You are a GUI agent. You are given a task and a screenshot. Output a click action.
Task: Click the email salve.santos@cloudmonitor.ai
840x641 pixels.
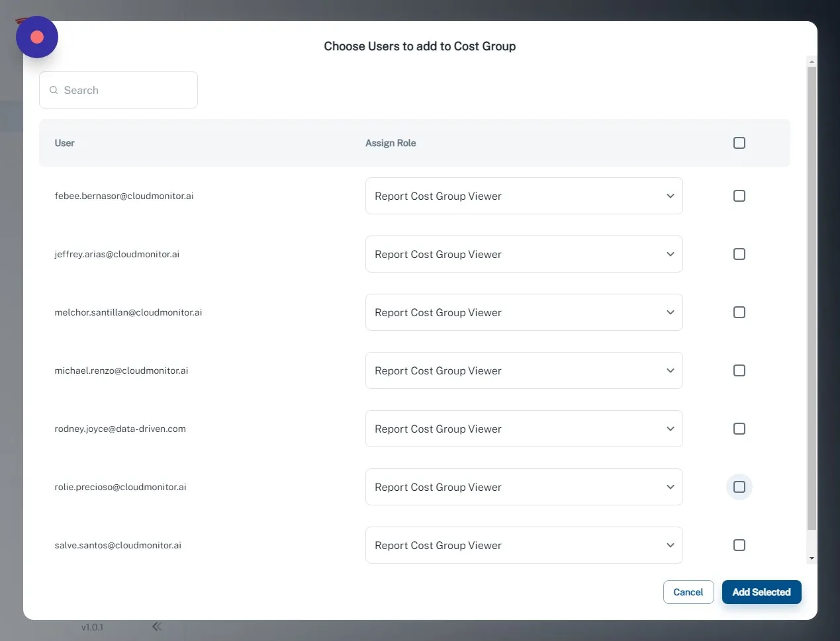(118, 545)
